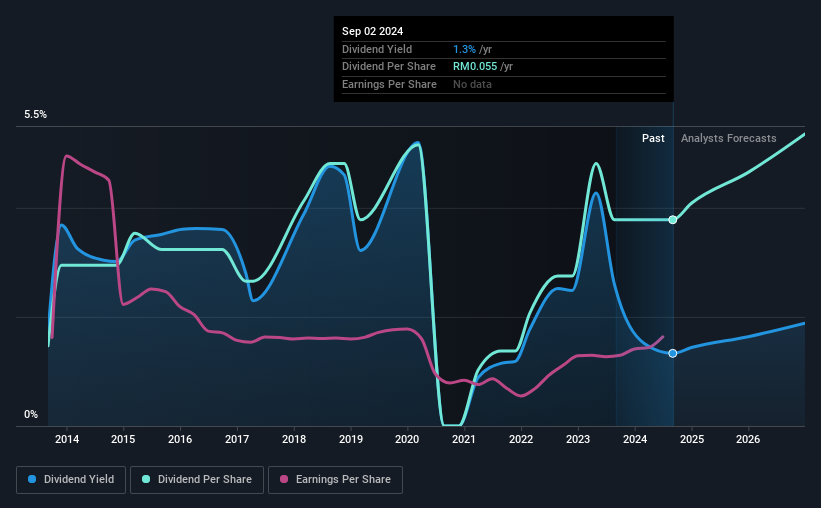
Task: Click the Past label on chart
Action: [x=653, y=138]
